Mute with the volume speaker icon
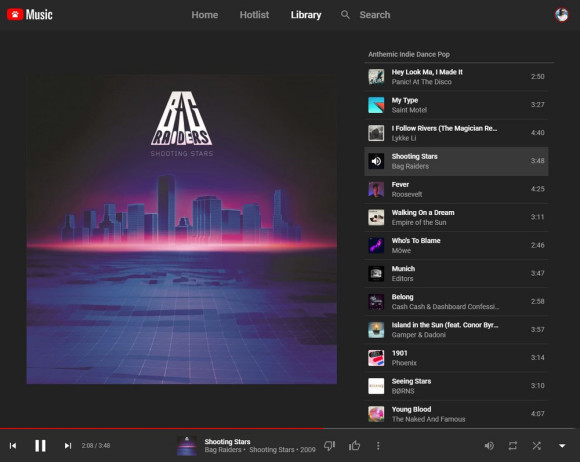Screen dimensions: 580x462 [489, 446]
